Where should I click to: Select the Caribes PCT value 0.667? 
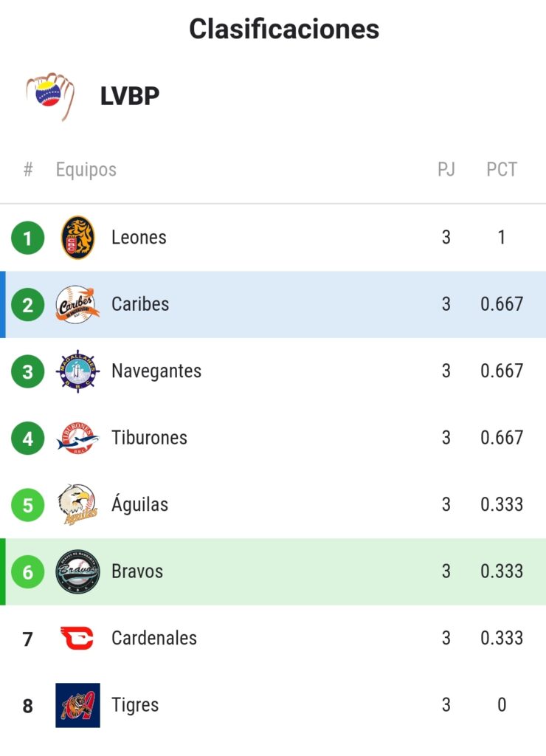click(x=502, y=304)
